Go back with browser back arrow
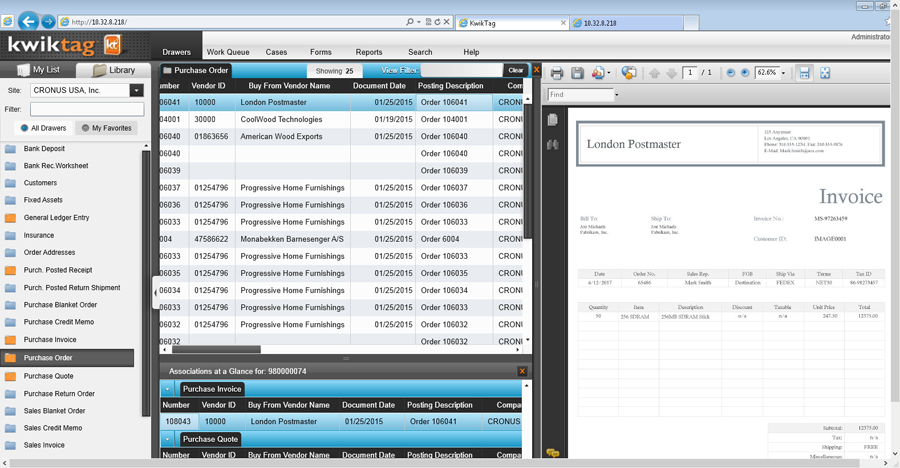This screenshot has width=900, height=468. (x=28, y=22)
